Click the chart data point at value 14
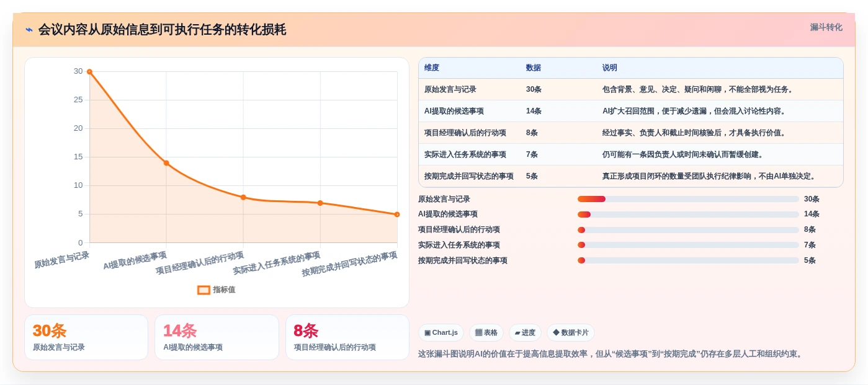The width and height of the screenshot is (868, 385). coord(166,163)
